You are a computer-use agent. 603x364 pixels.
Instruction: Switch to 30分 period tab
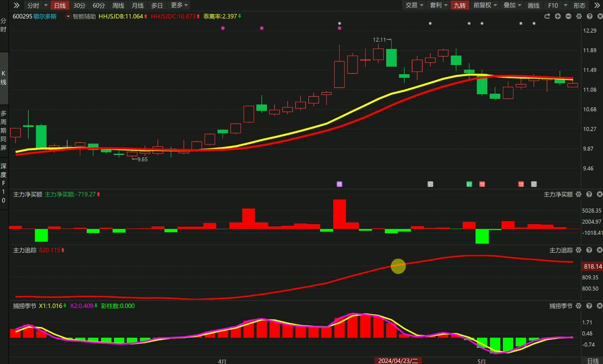click(x=80, y=5)
